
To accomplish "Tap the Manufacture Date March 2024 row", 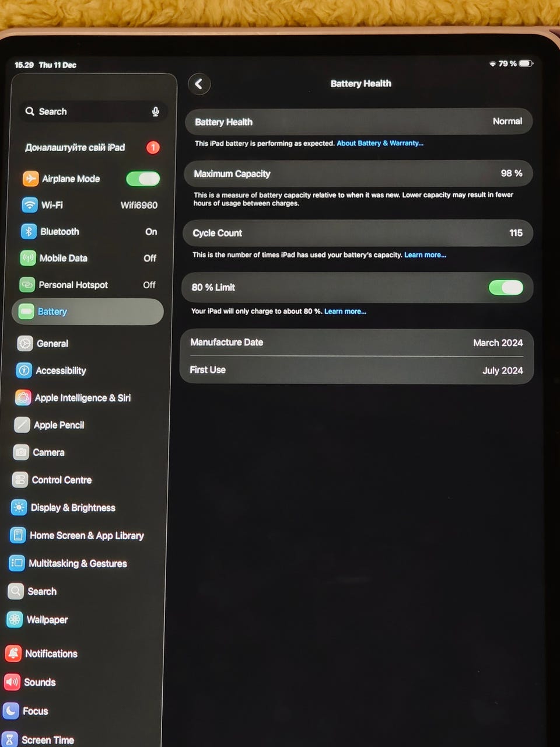I will (x=356, y=343).
